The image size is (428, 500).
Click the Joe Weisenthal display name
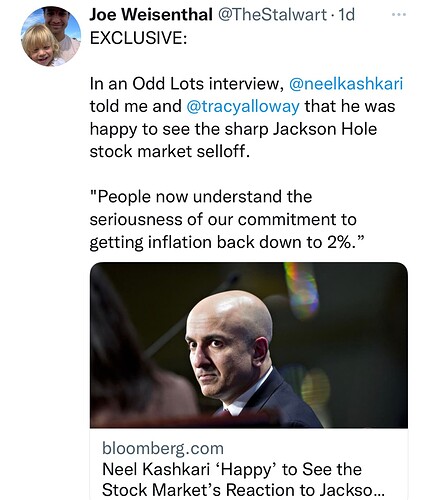pos(151,15)
